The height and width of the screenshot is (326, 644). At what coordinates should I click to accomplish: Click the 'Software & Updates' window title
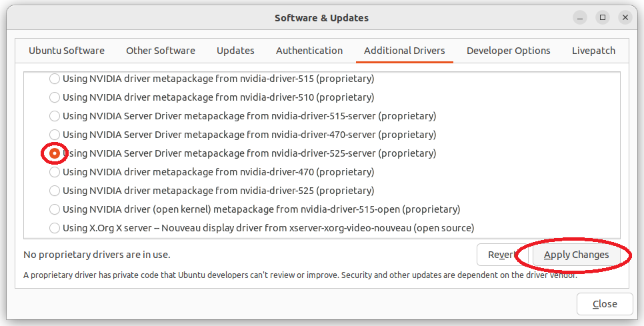coord(321,18)
